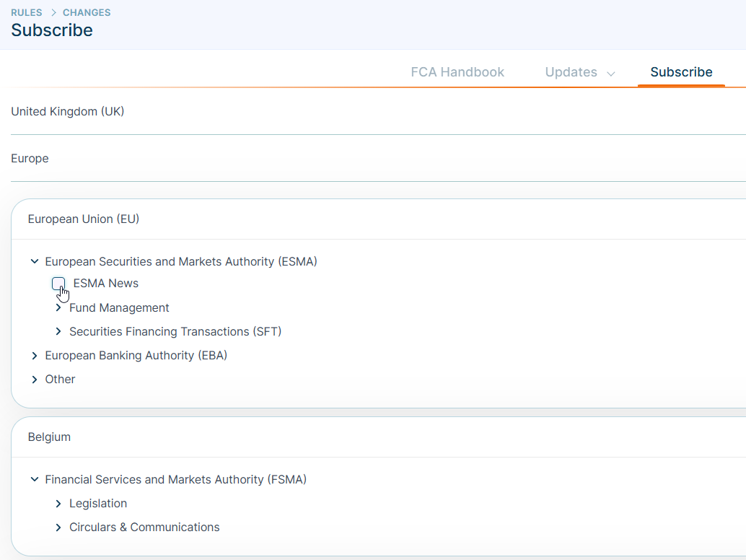The width and height of the screenshot is (746, 560).
Task: Click the European Union (EU) heading
Action: [84, 219]
